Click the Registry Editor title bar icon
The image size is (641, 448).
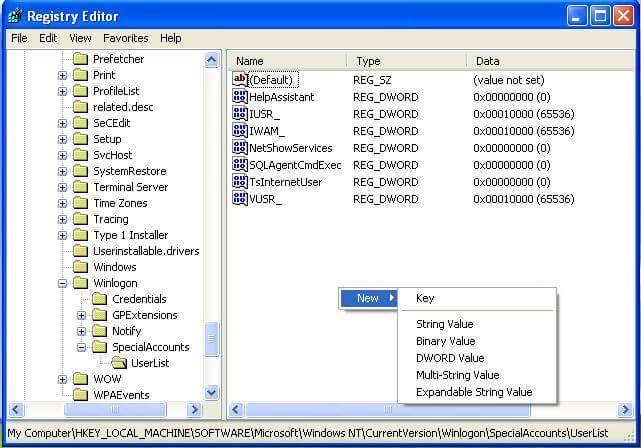(15, 16)
